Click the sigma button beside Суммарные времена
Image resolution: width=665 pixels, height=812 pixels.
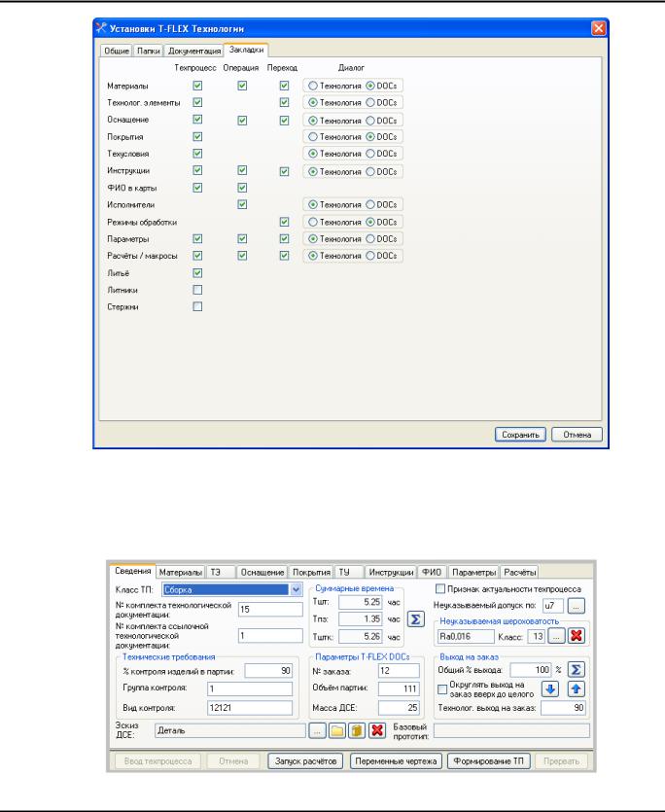416,618
